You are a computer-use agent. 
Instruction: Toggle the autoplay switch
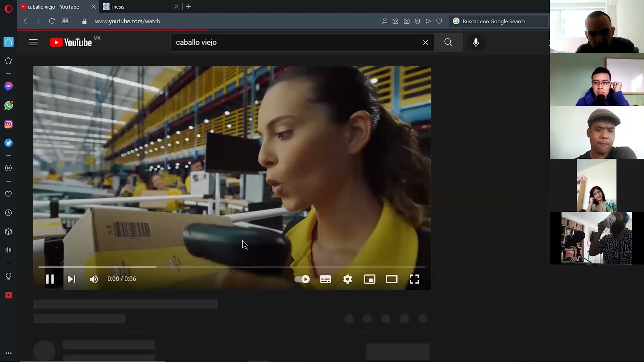302,279
